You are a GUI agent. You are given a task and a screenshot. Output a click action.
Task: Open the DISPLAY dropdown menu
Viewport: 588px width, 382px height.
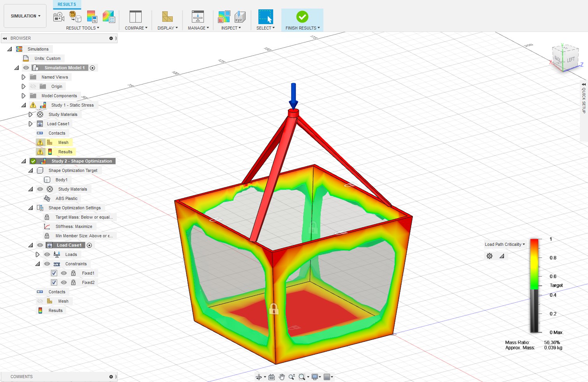(x=168, y=28)
